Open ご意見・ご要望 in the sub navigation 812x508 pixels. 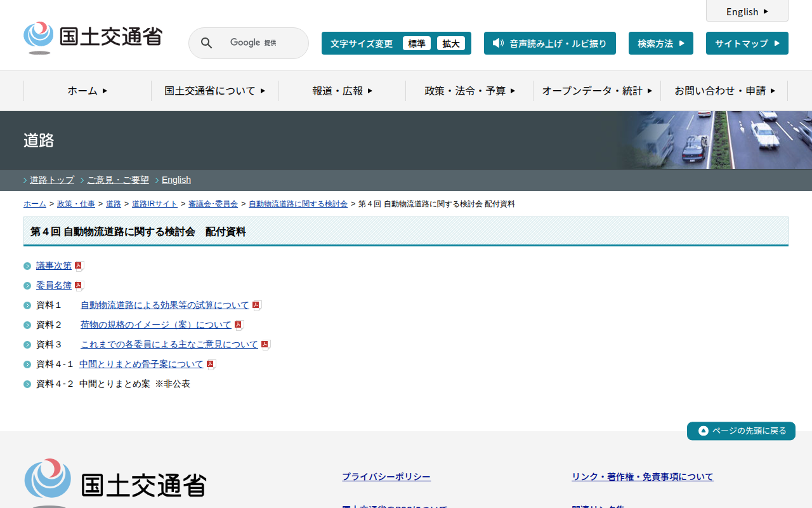click(x=118, y=180)
